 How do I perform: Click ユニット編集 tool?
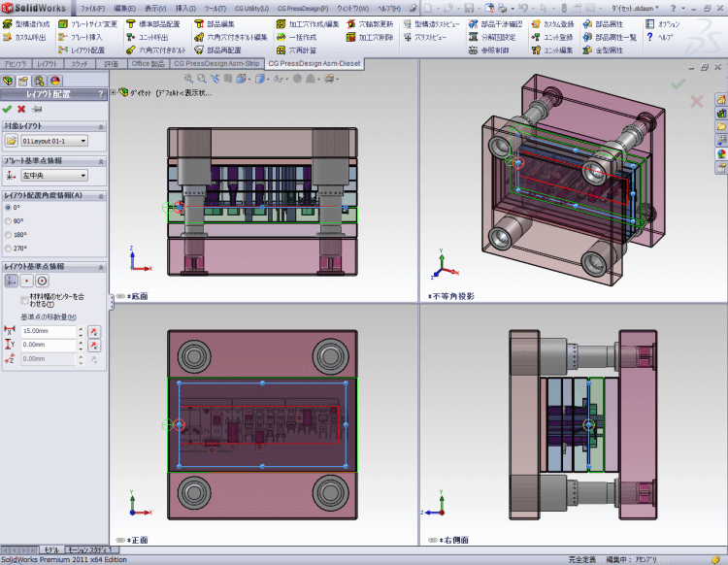click(552, 50)
